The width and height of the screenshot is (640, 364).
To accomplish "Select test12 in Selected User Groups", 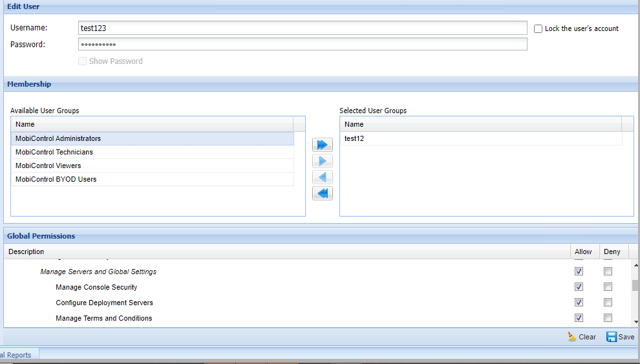I will coord(355,138).
